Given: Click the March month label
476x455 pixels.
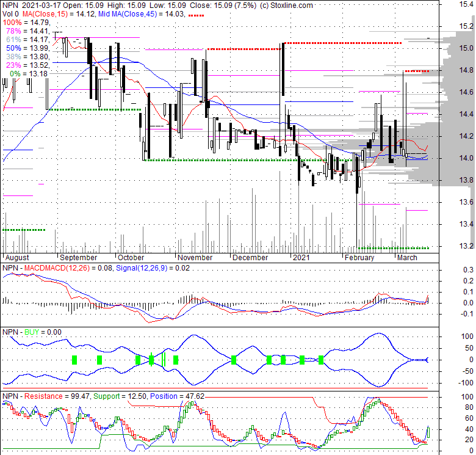Looking at the screenshot, I should click(x=408, y=258).
